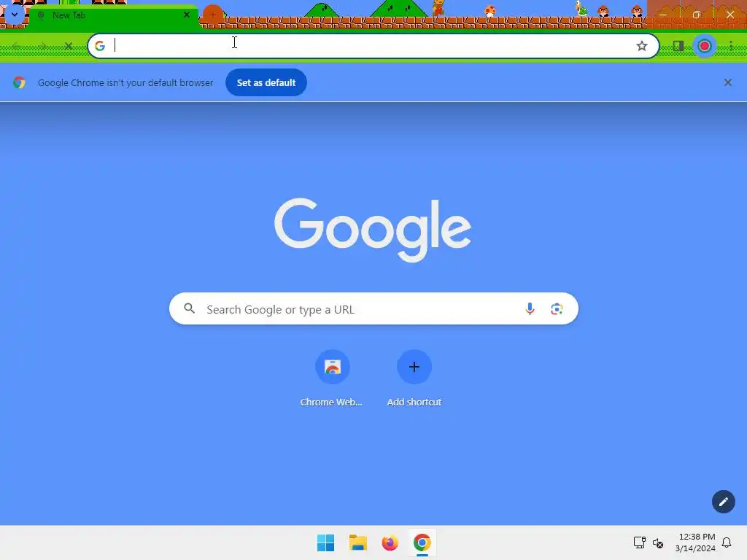Customize Chrome with the pencil button
This screenshot has height=560, width=747.
[x=723, y=502]
